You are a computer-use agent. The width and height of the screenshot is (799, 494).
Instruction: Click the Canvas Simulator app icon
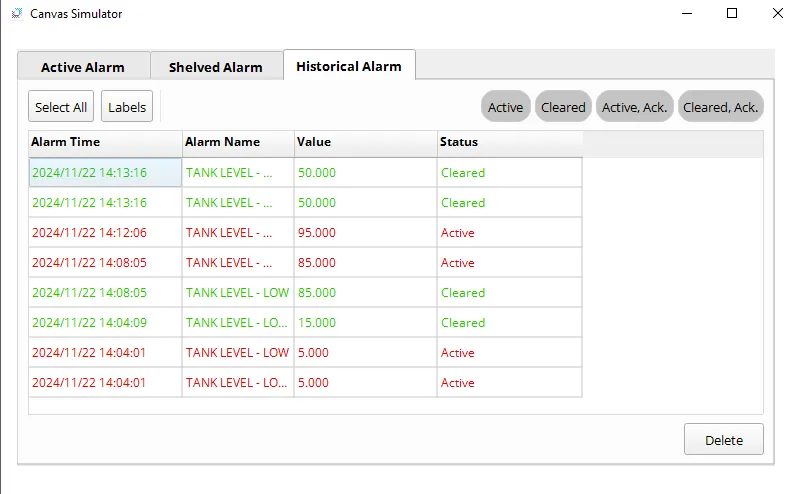click(x=15, y=14)
